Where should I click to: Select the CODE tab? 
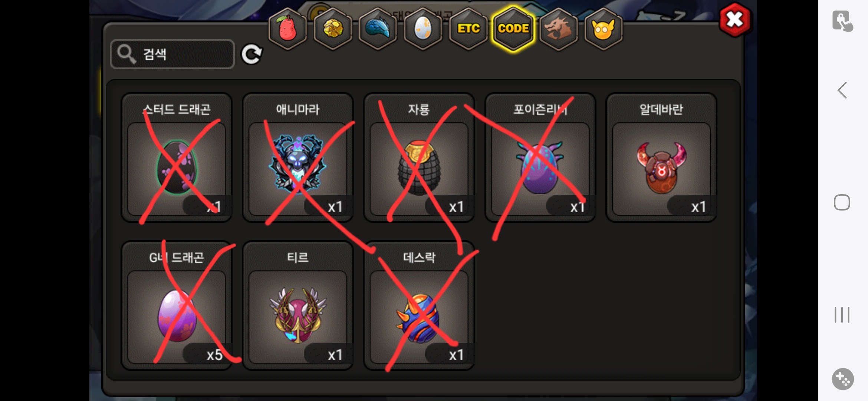[x=513, y=29]
